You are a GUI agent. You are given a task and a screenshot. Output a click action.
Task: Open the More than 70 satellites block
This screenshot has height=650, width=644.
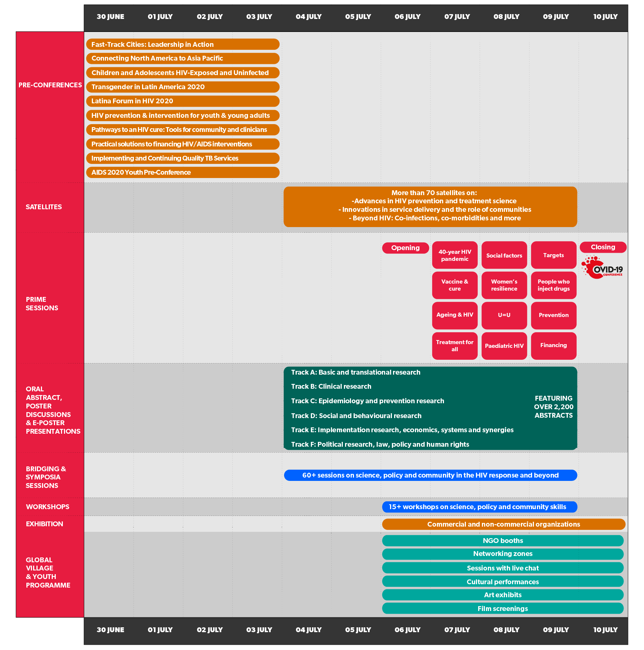coord(430,207)
